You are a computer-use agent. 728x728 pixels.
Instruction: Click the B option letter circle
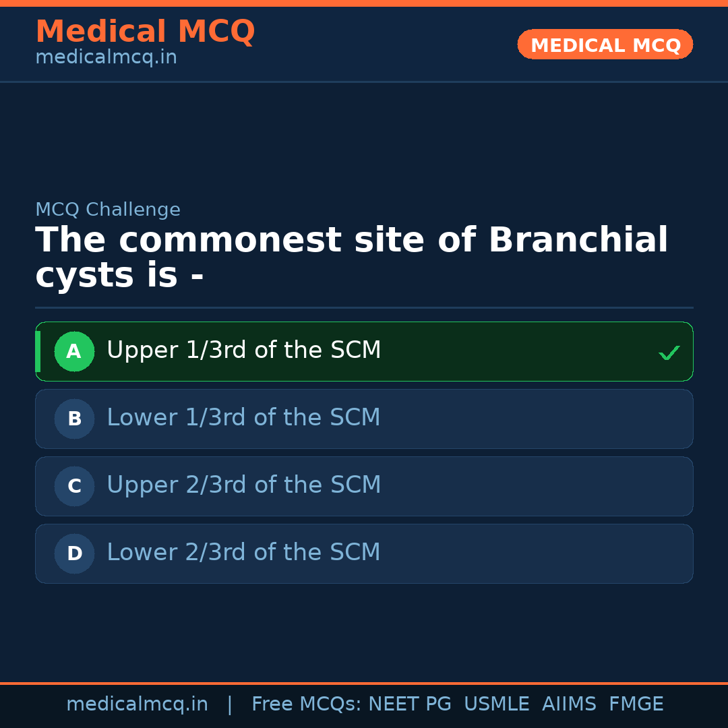(x=74, y=419)
